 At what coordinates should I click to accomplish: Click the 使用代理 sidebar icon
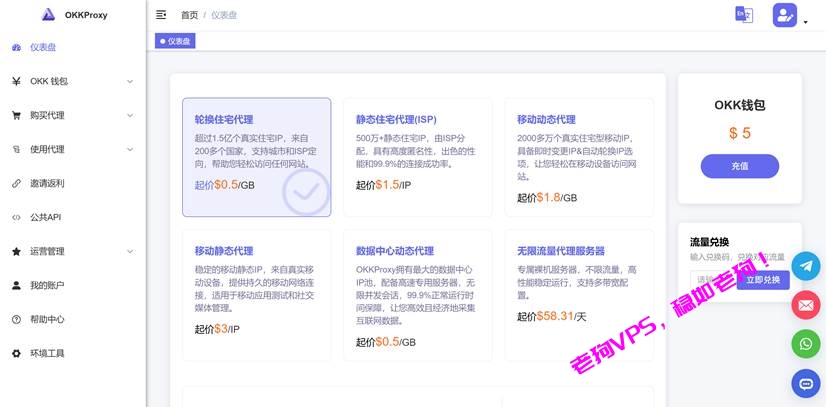(16, 150)
